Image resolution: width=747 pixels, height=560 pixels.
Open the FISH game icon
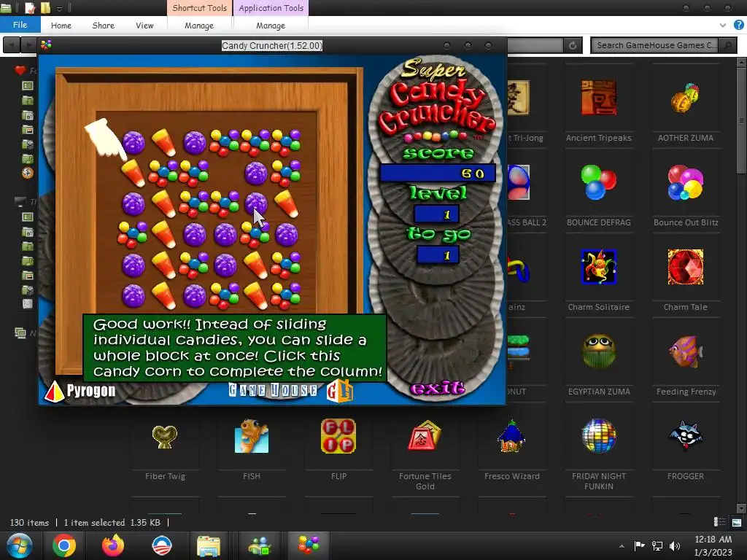pos(252,436)
